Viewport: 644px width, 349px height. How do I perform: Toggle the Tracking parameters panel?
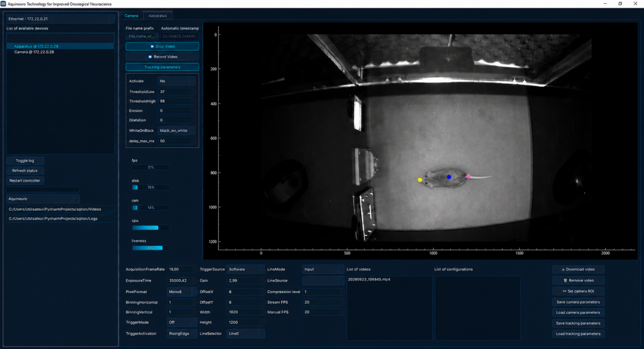coord(162,67)
